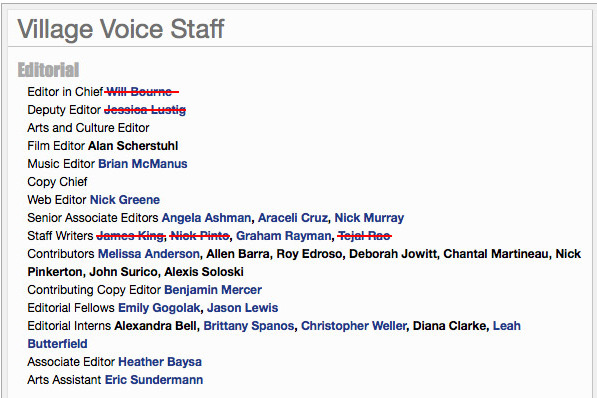Open Leah Butterfield's profile link

tap(507, 326)
